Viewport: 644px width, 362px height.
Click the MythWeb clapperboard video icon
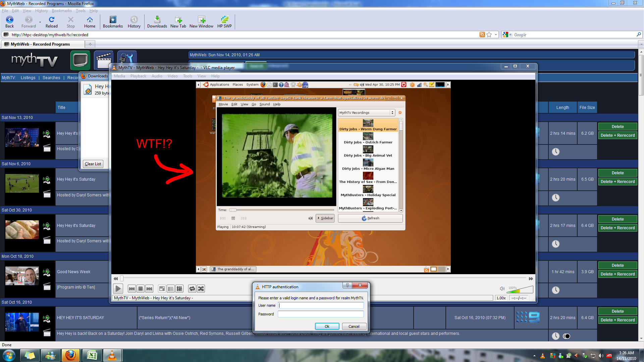click(104, 60)
